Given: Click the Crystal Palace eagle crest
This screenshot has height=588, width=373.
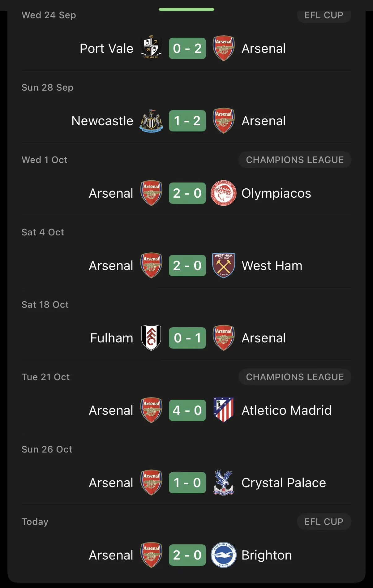Looking at the screenshot, I should [x=224, y=483].
